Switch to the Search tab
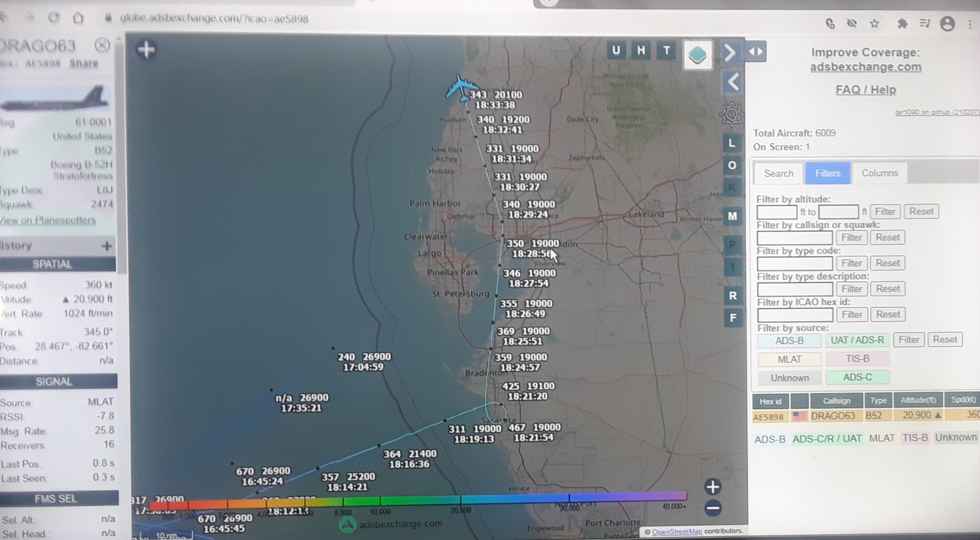 point(778,173)
